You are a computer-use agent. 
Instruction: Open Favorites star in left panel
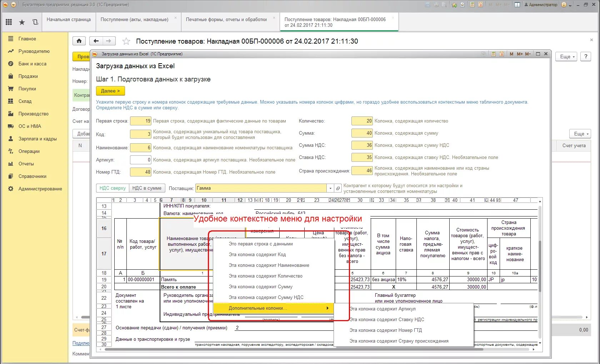point(22,22)
